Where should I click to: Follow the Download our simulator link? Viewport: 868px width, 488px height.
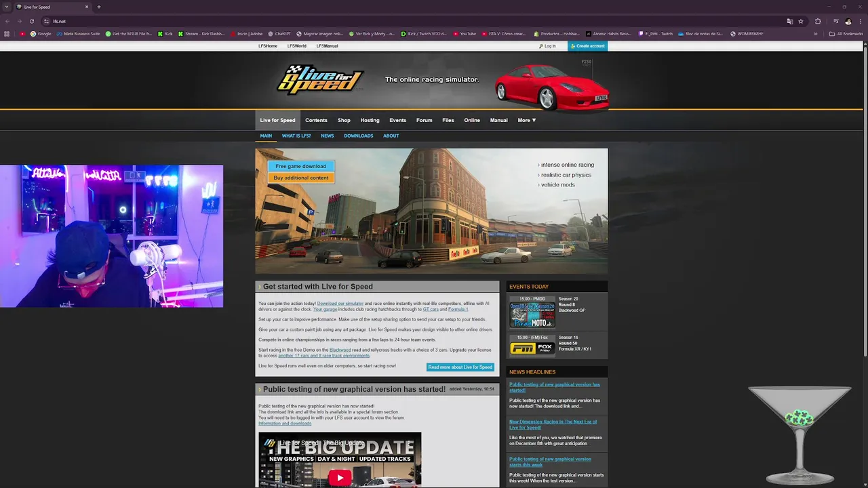tap(340, 304)
